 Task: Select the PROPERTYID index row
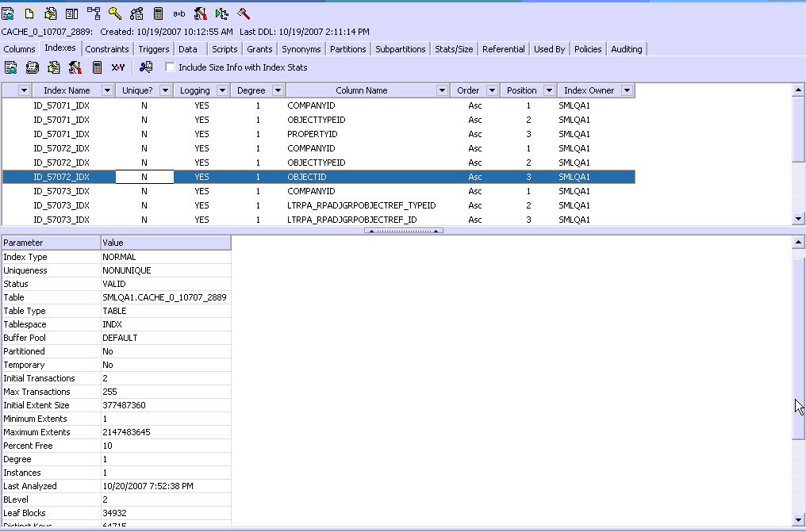312,134
